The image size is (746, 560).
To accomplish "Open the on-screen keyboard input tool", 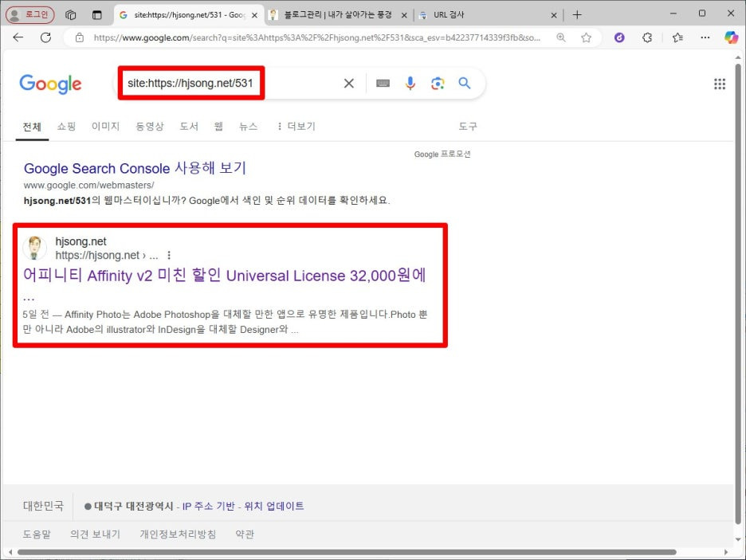I will point(383,84).
